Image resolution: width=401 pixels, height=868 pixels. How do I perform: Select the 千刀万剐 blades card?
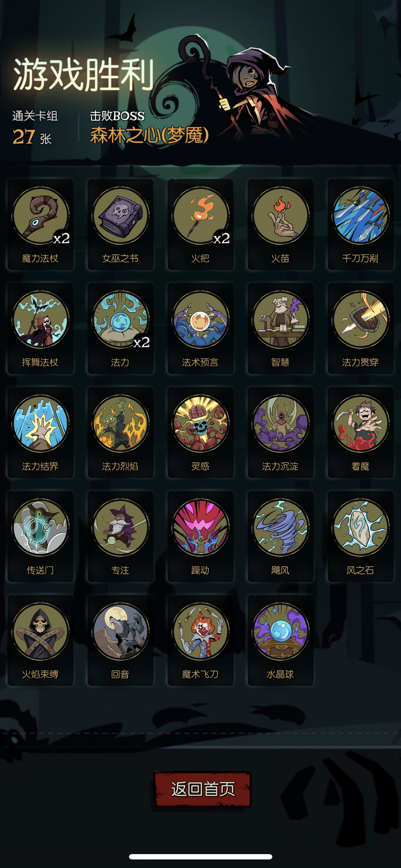click(360, 224)
